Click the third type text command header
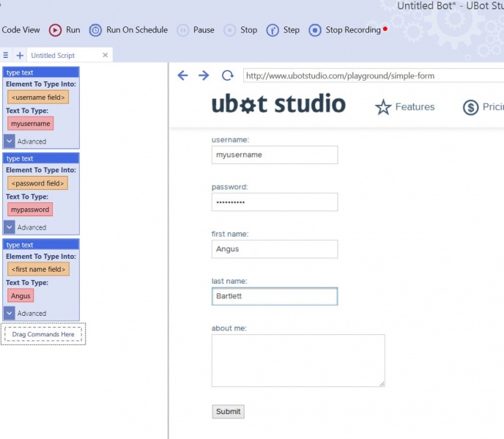This screenshot has width=504, height=439. [x=41, y=245]
